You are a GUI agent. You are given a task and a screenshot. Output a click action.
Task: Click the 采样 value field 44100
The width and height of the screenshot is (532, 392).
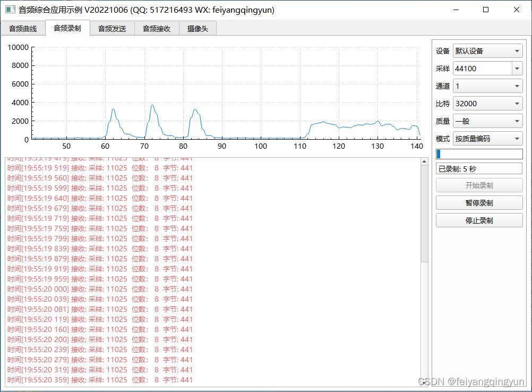pyautogui.click(x=482, y=69)
